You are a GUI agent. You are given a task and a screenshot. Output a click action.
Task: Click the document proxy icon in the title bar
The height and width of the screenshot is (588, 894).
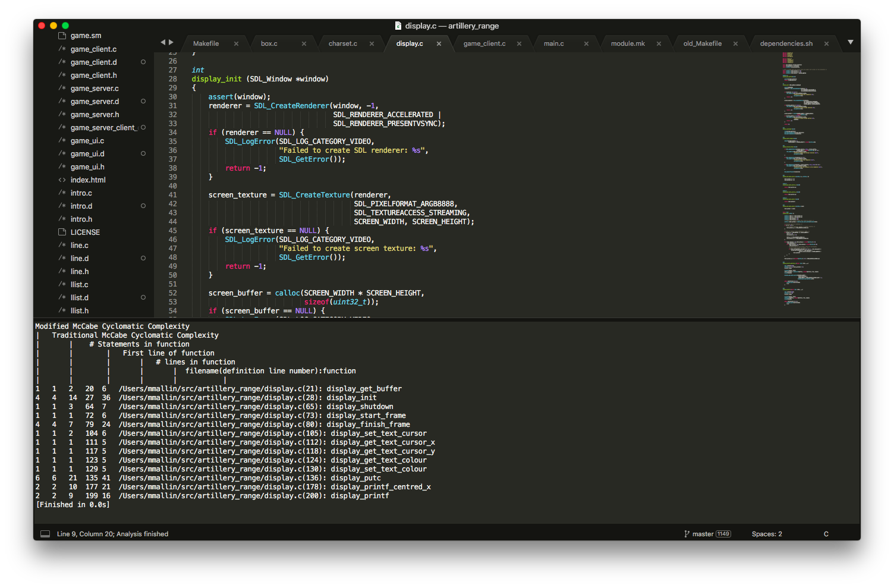point(397,26)
